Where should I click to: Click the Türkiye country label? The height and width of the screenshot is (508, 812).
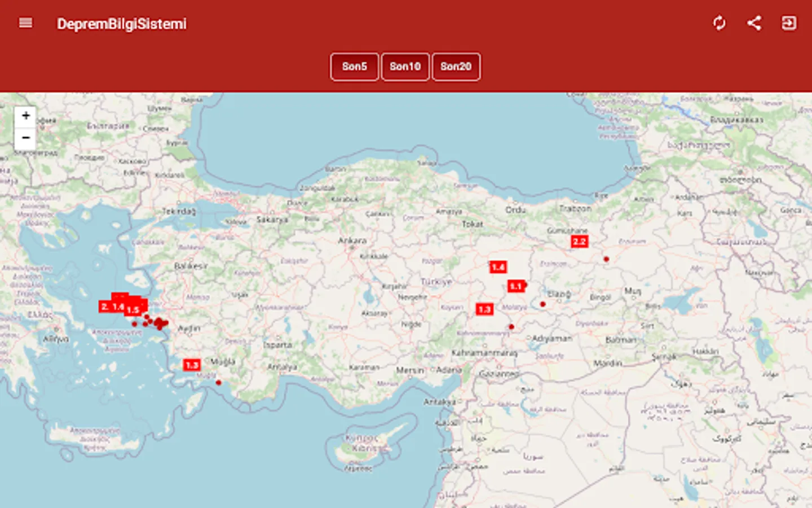coord(436,281)
